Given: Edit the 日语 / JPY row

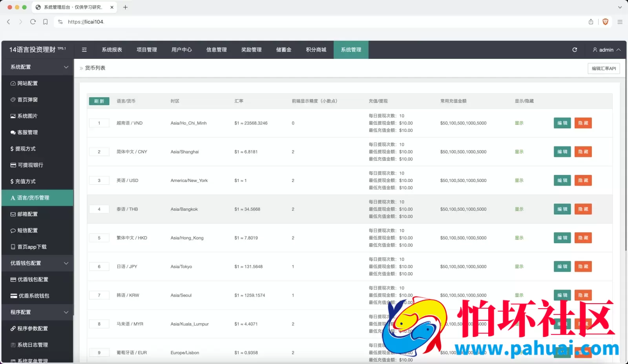Looking at the screenshot, I should [562, 266].
